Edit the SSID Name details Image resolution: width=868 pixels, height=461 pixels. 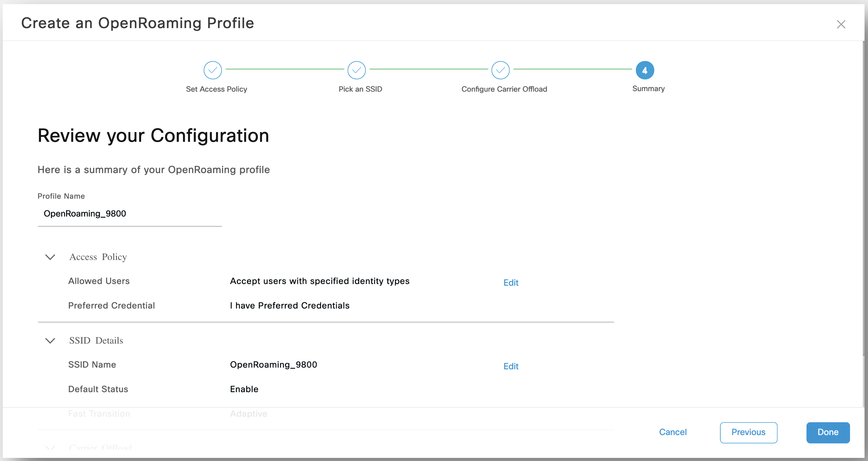(510, 366)
